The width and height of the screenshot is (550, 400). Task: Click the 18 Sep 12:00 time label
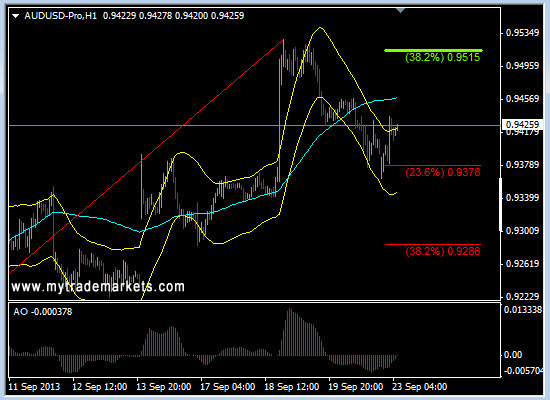[x=292, y=387]
